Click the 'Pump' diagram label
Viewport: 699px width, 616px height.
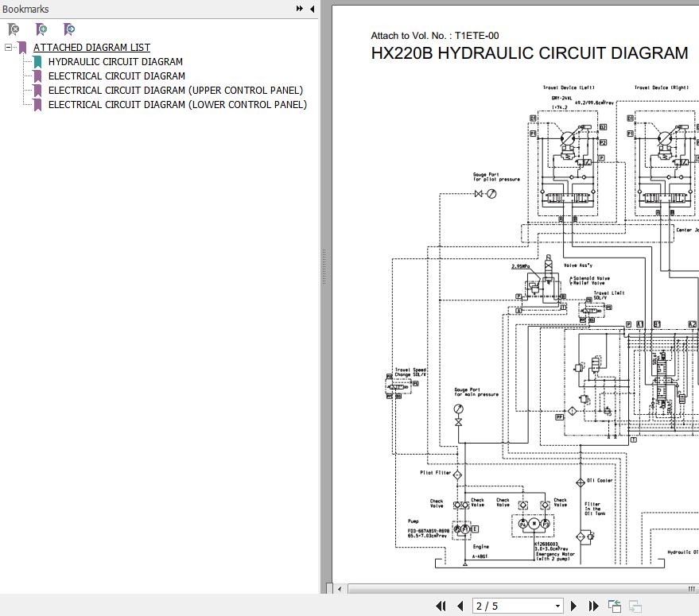[x=414, y=521]
